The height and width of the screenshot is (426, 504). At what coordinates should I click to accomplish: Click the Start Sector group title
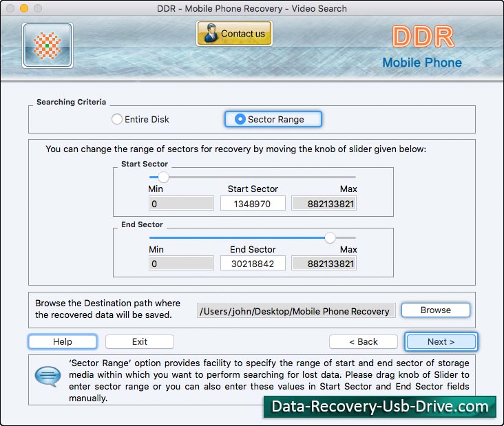[x=145, y=164]
